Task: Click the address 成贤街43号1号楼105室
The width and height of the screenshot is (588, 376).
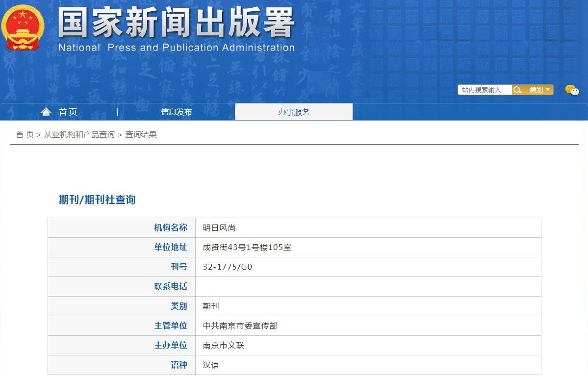Action: (x=247, y=248)
